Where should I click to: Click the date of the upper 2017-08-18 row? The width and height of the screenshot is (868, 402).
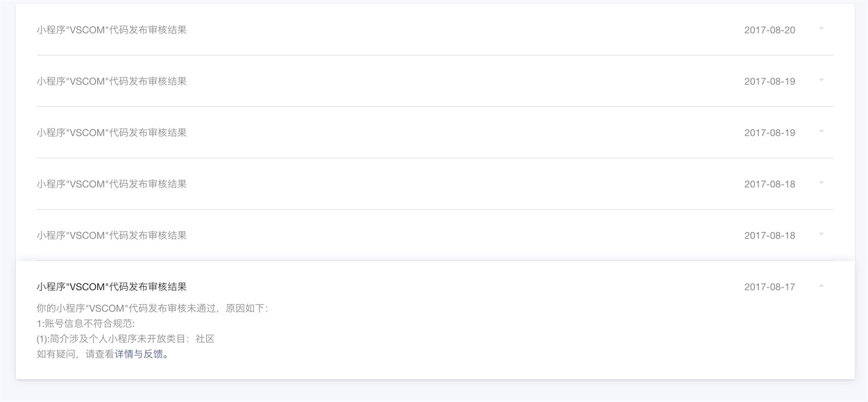tap(769, 184)
